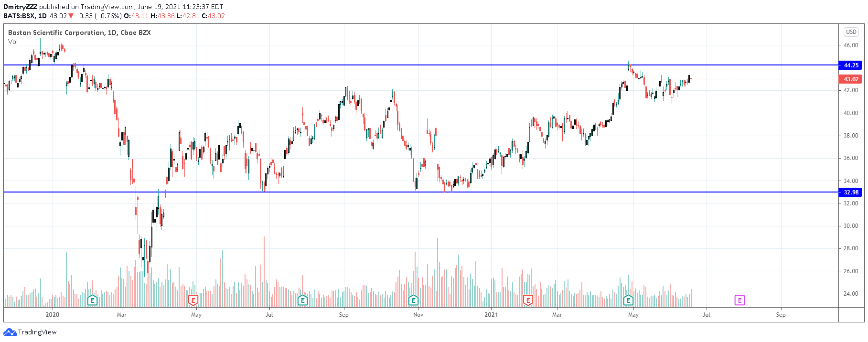Click the 2020 label on time axis
This screenshot has width=868, height=342.
point(52,315)
